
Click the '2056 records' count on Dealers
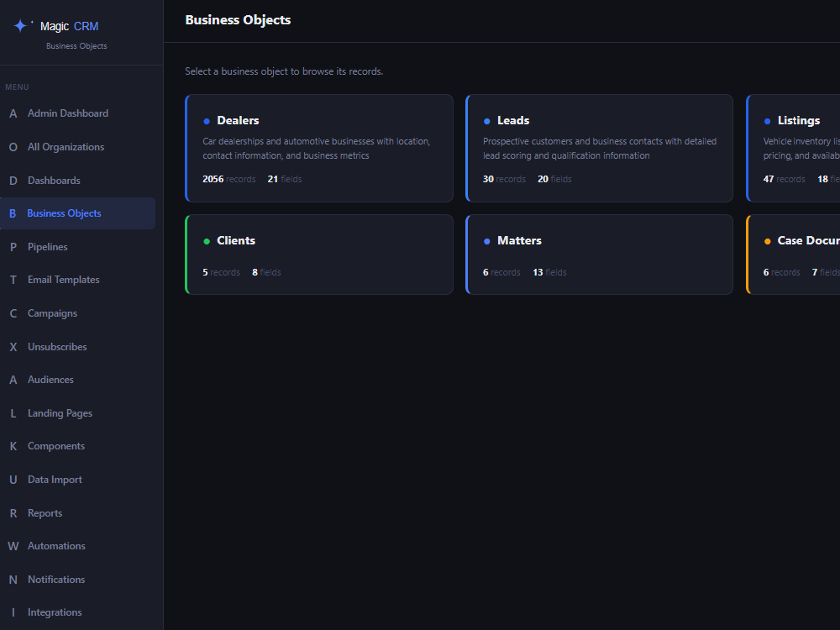point(228,180)
